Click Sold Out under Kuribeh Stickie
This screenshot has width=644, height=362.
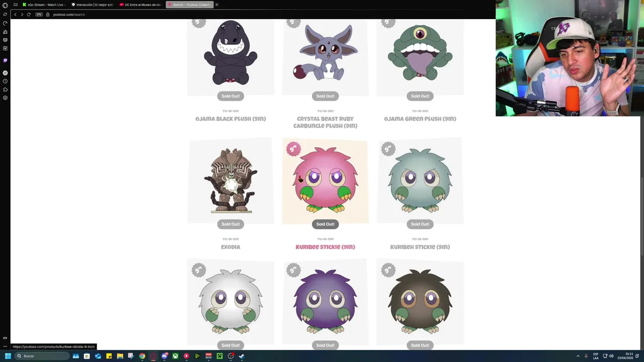click(x=420, y=224)
